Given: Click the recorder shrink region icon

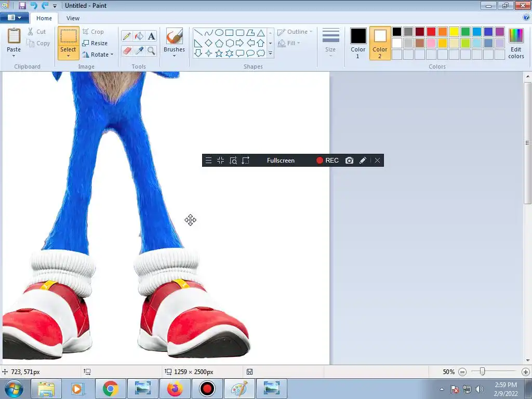Looking at the screenshot, I should click(220, 161).
